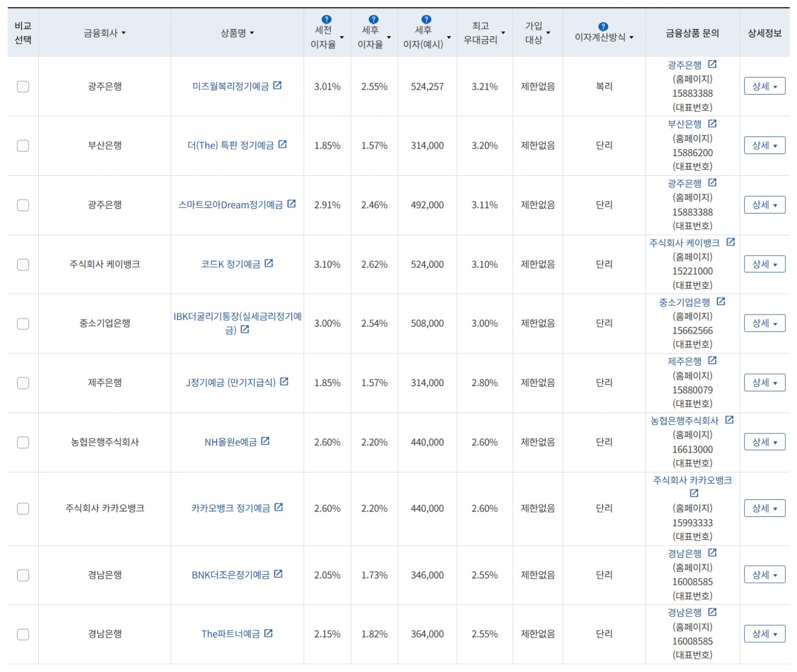Viewport: 797px width, 672px height.
Task: Open 미즈월복리정기예금 product link
Action: coord(231,87)
